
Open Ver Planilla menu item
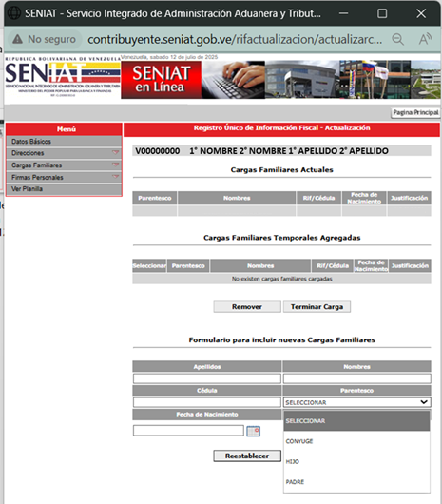(64, 189)
